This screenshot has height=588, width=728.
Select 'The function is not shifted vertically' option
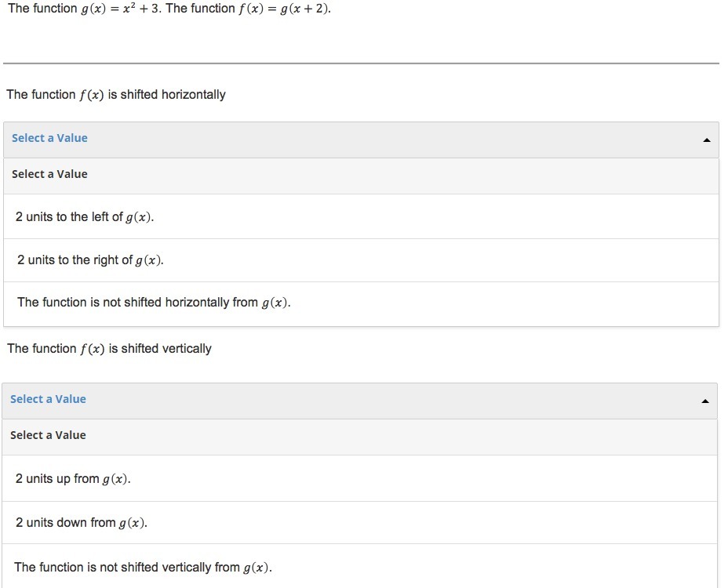coord(143,568)
